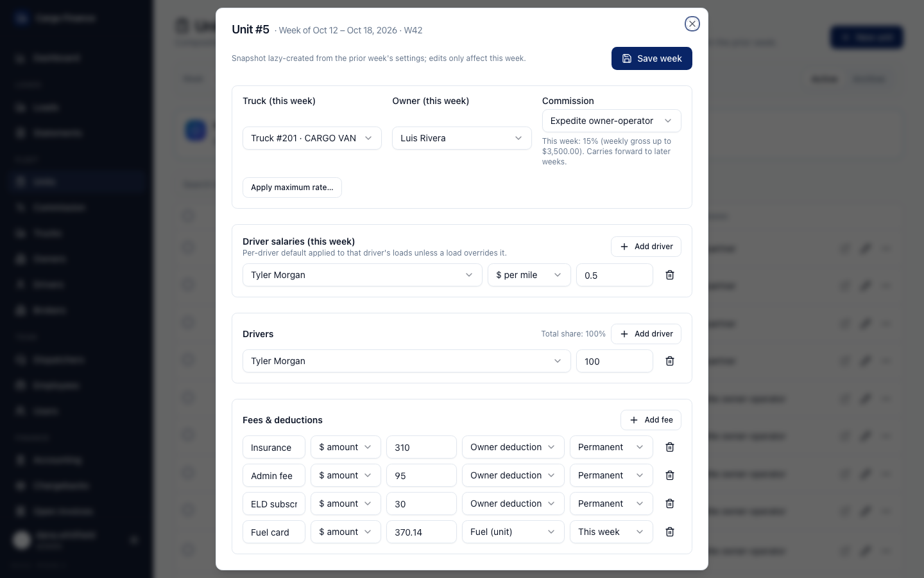Image resolution: width=924 pixels, height=578 pixels.
Task: Open the Luis Rivera owner dropdown
Action: (x=461, y=138)
